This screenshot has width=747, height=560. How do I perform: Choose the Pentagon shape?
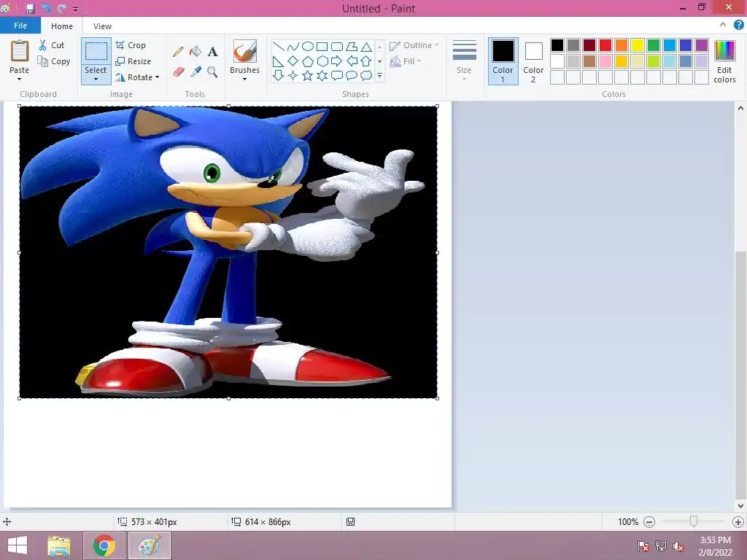(308, 61)
